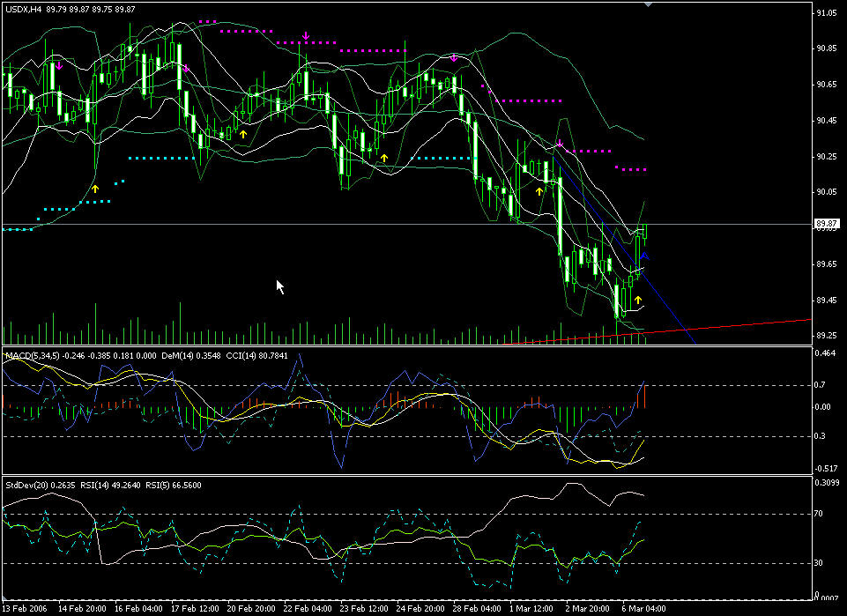The height and width of the screenshot is (616, 847).
Task: Select the leftmost yellow buy arrow
Action: [x=96, y=188]
